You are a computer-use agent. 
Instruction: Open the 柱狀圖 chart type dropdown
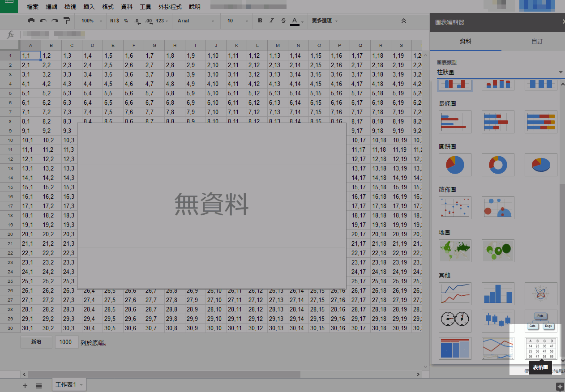[497, 72]
